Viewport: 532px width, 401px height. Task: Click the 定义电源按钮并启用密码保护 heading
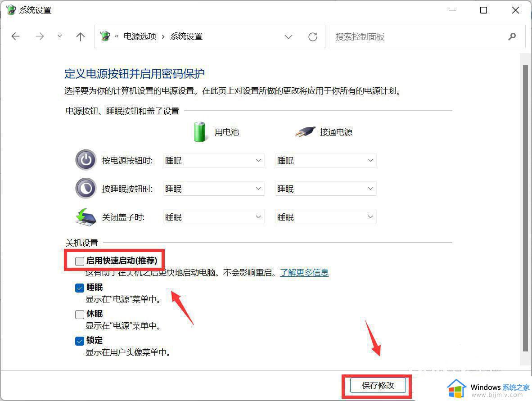135,74
